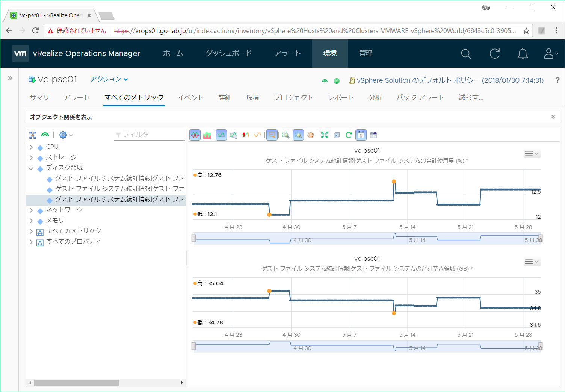Image resolution: width=565 pixels, height=392 pixels.
Task: Switch to the サマリ tab
Action: (x=39, y=97)
